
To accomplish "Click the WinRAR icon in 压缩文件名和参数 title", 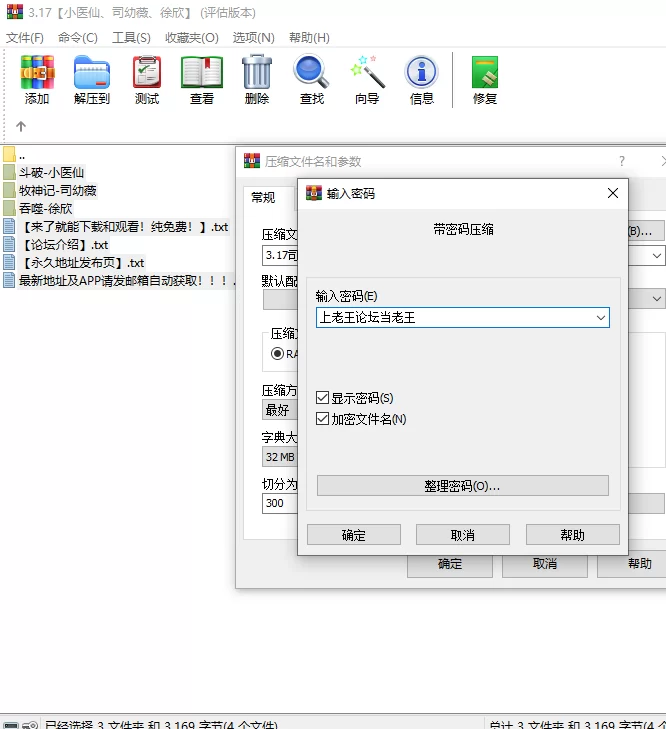I will [252, 161].
